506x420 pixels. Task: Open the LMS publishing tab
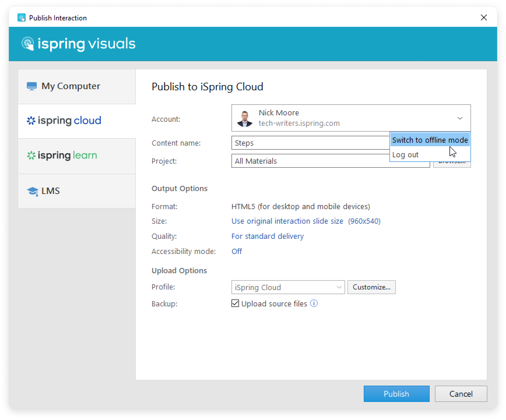click(x=77, y=191)
